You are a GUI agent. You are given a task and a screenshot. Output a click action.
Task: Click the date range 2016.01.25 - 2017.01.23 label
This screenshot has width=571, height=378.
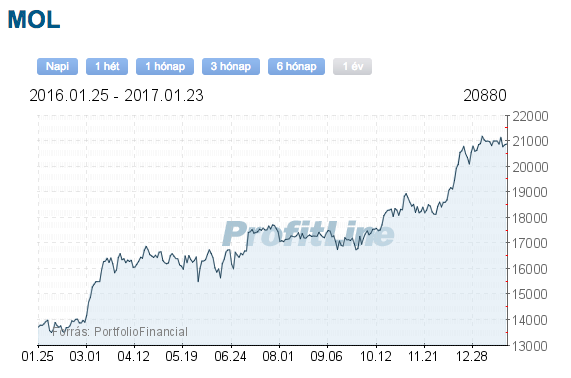click(x=116, y=96)
